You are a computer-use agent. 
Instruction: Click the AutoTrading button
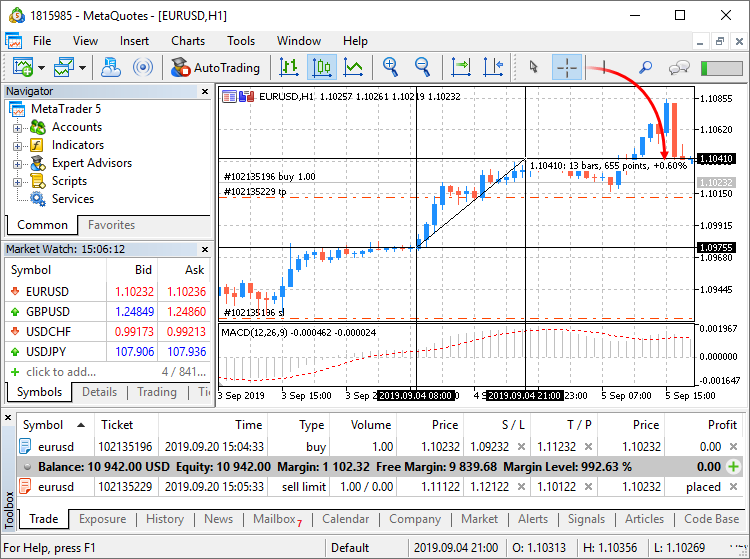click(215, 67)
